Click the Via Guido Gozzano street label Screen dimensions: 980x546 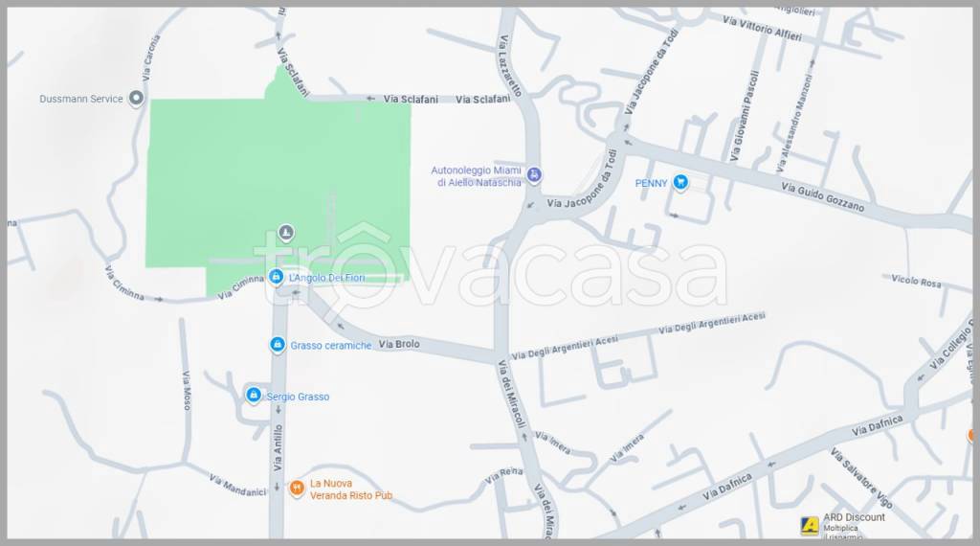(x=822, y=197)
